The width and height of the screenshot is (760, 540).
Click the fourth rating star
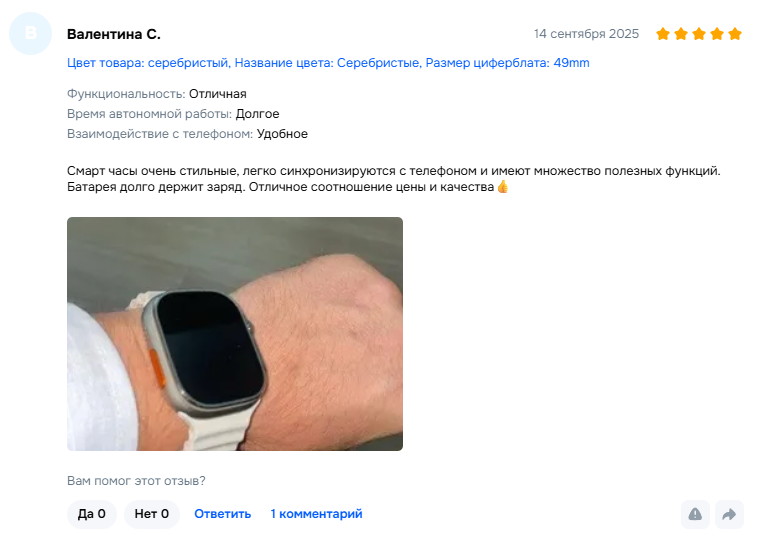pyautogui.click(x=716, y=34)
